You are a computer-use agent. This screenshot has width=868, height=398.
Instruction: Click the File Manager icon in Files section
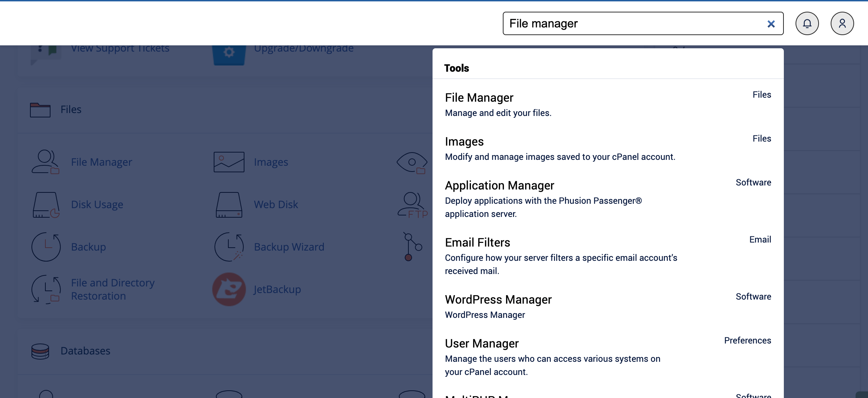(x=45, y=162)
